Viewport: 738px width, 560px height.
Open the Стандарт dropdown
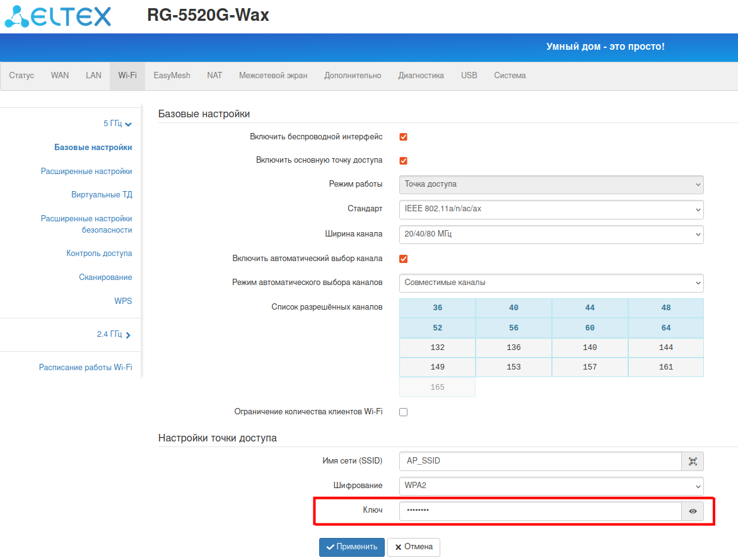point(551,209)
